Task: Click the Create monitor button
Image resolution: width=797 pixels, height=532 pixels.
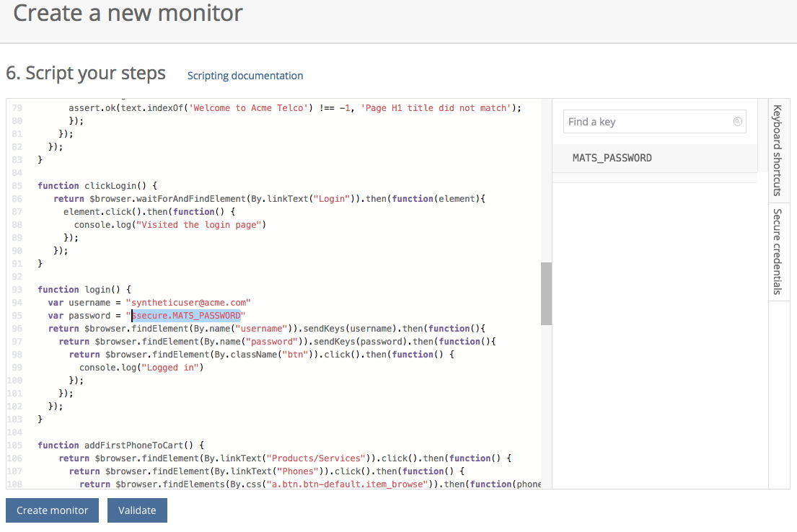Action: point(53,510)
